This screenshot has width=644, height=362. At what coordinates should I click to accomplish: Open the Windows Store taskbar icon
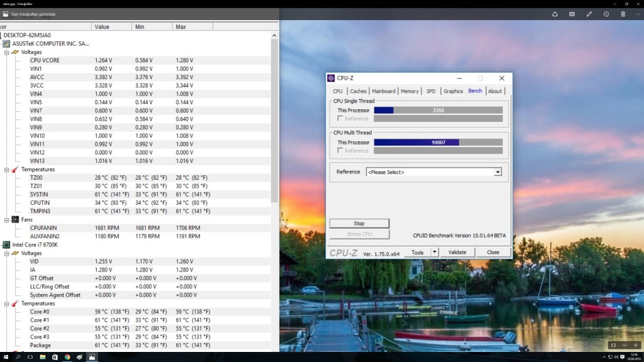[55, 357]
